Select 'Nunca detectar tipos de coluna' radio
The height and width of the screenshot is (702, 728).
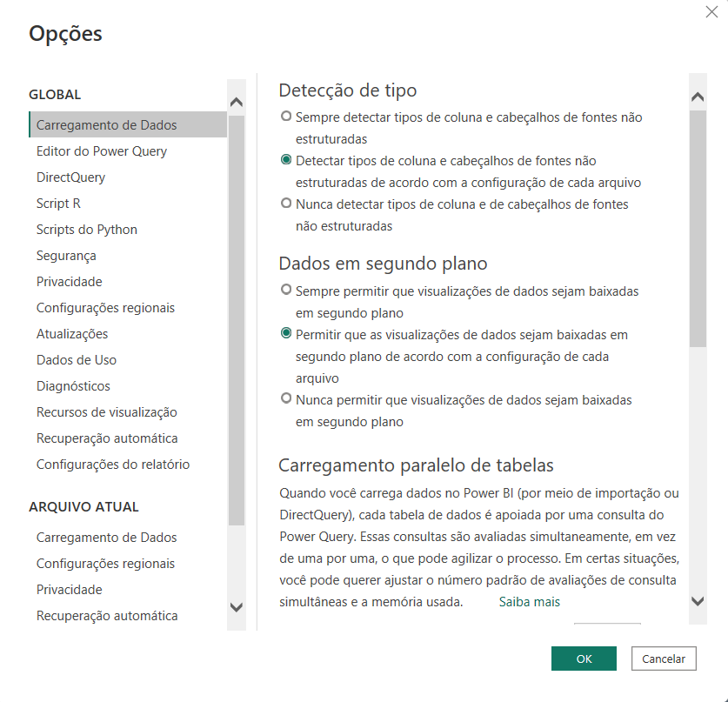point(286,203)
